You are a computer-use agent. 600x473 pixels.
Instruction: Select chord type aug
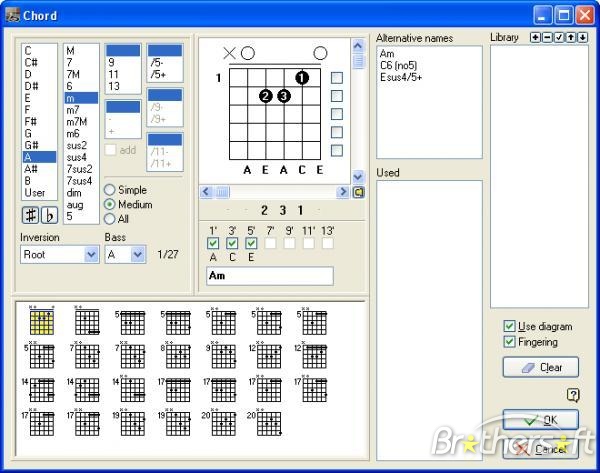pos(81,205)
